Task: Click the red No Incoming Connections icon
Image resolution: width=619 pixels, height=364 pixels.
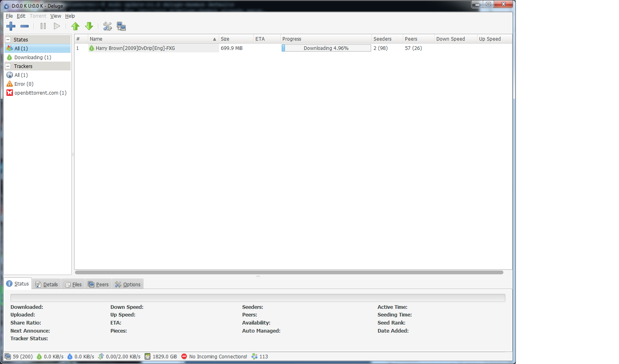Action: 184,356
